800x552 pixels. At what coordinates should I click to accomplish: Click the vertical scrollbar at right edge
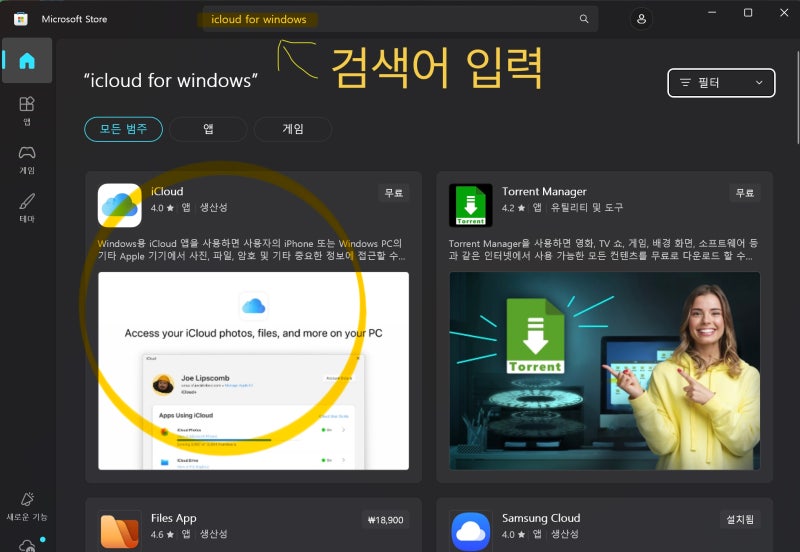pyautogui.click(x=798, y=97)
